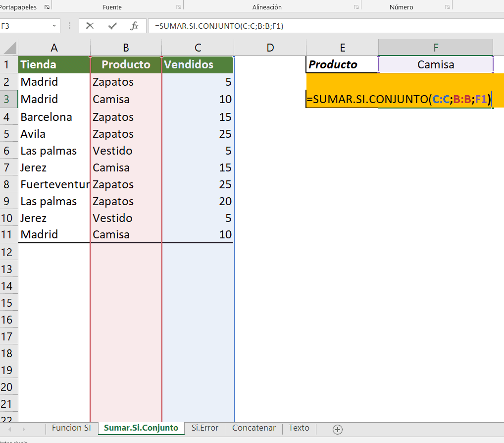Select Las palmas in row 9

click(54, 201)
